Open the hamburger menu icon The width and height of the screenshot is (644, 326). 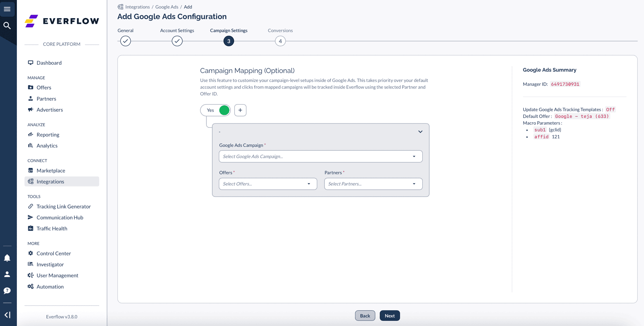pyautogui.click(x=7, y=9)
